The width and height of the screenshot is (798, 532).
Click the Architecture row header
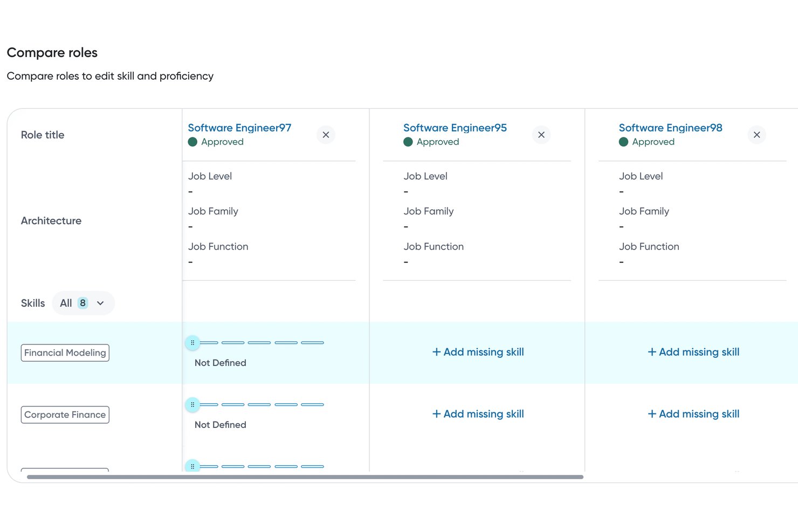click(x=51, y=220)
